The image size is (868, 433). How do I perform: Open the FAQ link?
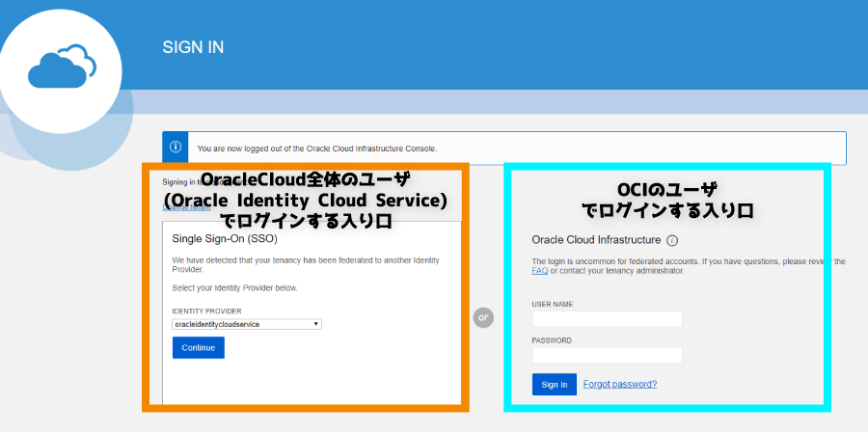pos(540,271)
